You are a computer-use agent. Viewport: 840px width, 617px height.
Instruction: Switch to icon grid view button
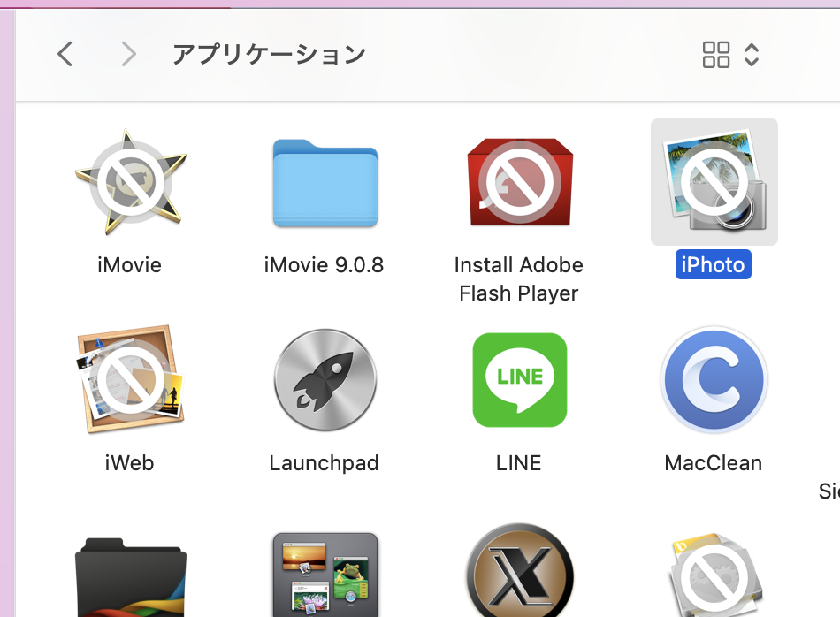coord(715,55)
